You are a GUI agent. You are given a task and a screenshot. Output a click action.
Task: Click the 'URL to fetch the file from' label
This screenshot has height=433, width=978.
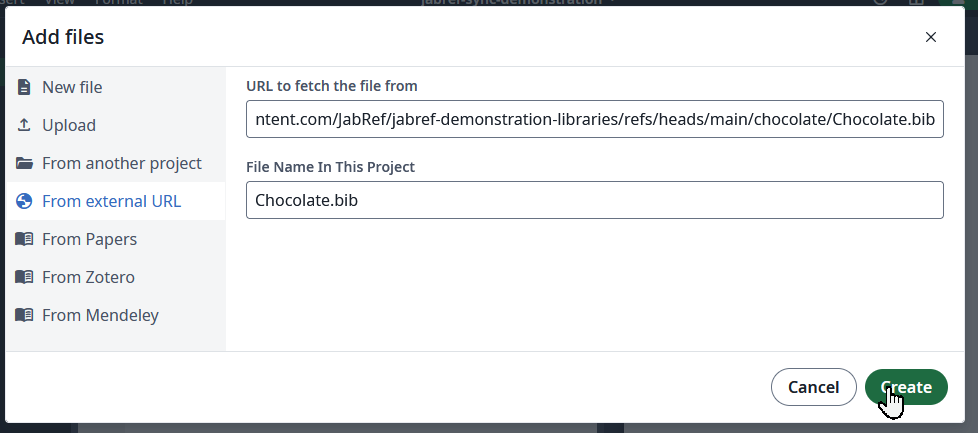pos(332,86)
